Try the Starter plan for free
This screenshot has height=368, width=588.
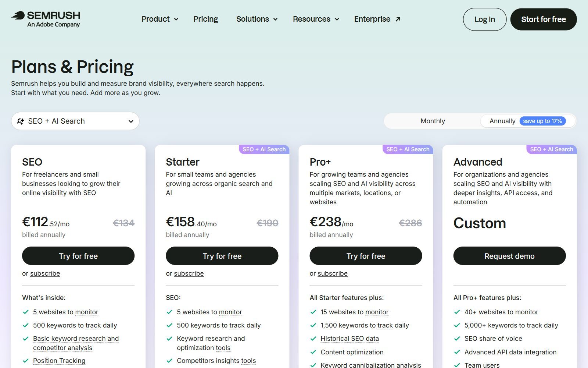[x=222, y=256]
